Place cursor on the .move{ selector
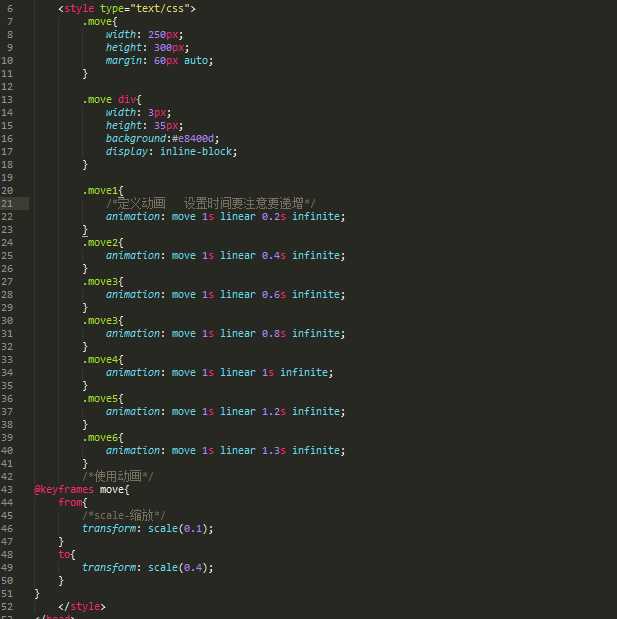The height and width of the screenshot is (619, 617). click(x=100, y=22)
